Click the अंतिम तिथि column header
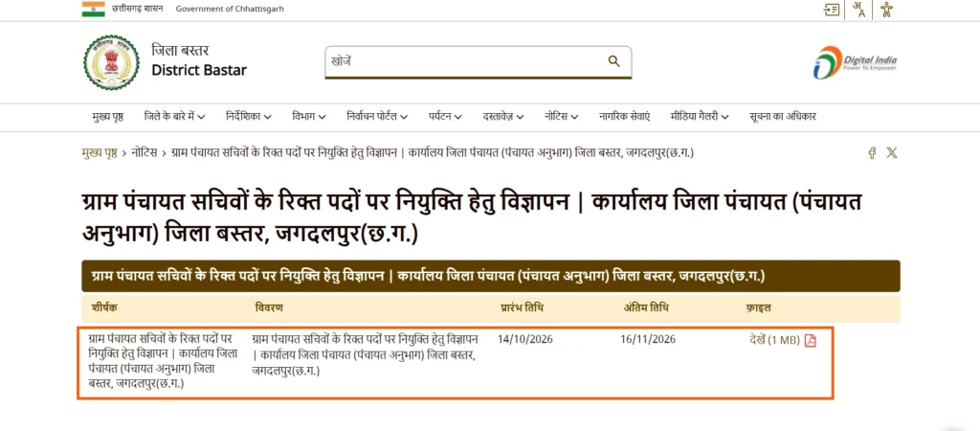 coord(645,308)
